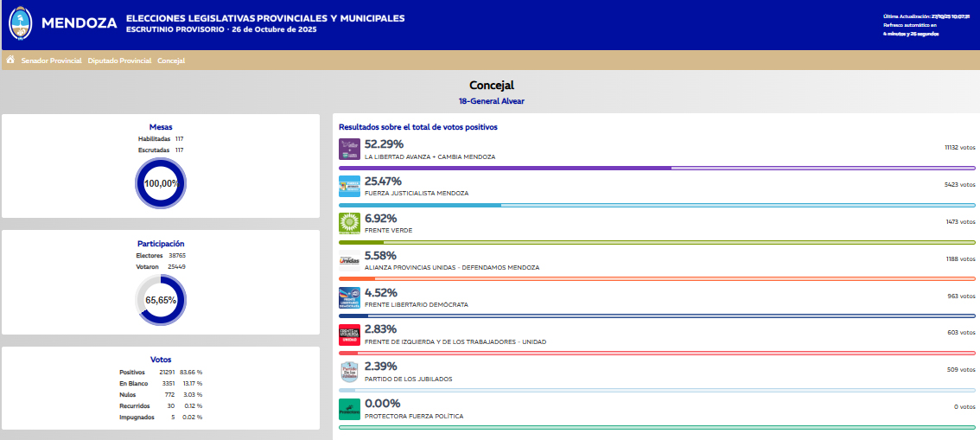Click the 100,00% mesas donut chart
This screenshot has height=440, width=980.
[161, 183]
